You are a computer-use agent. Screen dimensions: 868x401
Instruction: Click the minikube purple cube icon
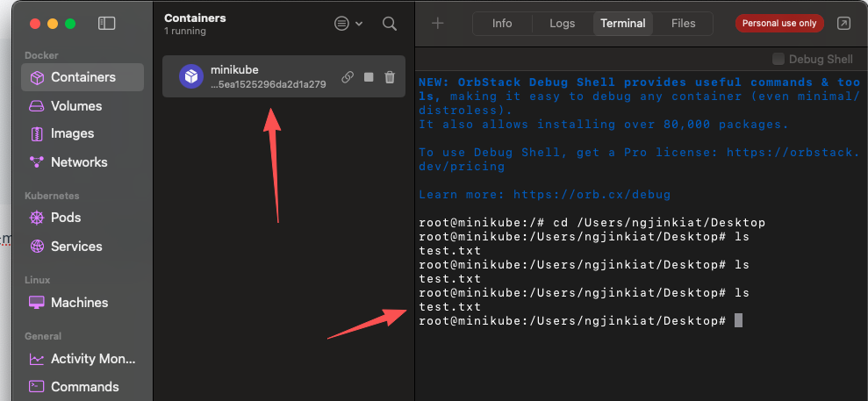click(x=191, y=76)
